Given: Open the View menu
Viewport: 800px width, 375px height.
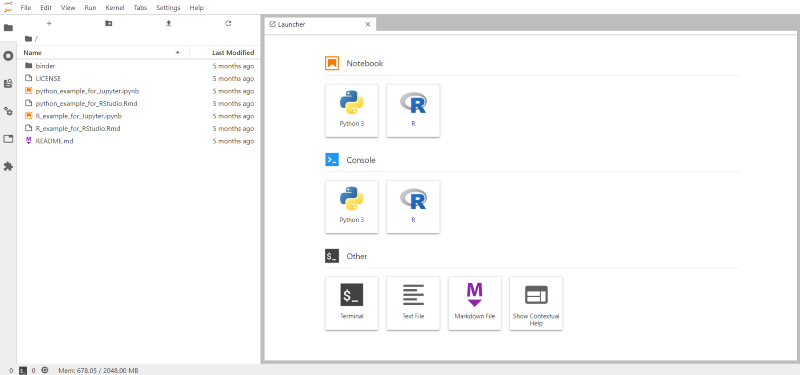Looking at the screenshot, I should 68,8.
